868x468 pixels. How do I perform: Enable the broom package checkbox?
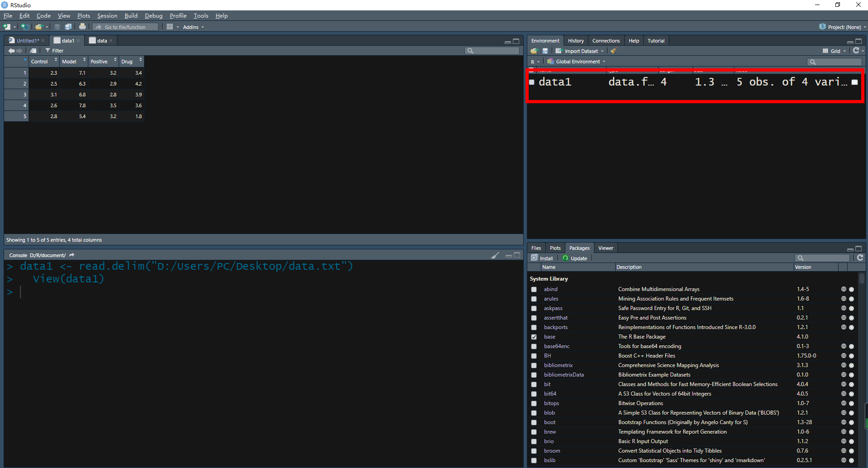pyautogui.click(x=534, y=451)
